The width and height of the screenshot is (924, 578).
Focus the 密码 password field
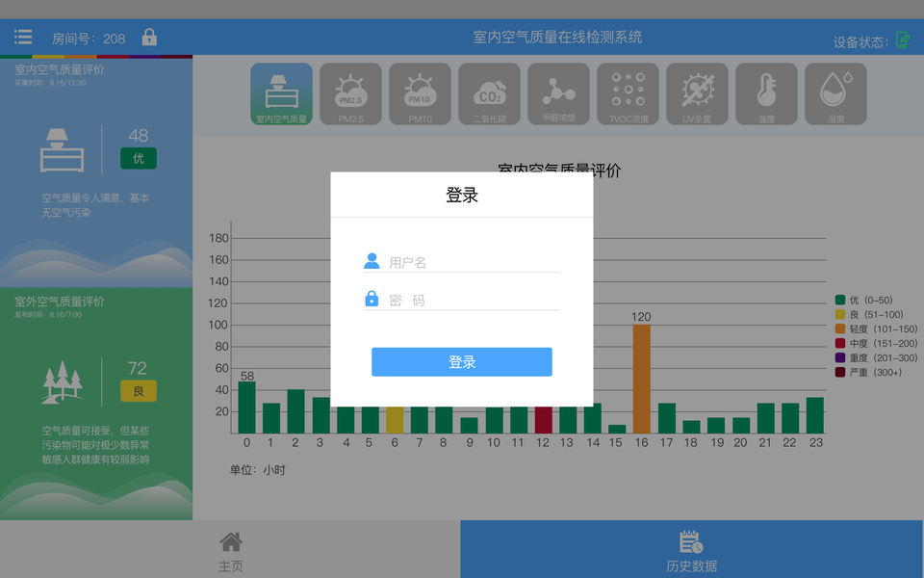coord(461,300)
